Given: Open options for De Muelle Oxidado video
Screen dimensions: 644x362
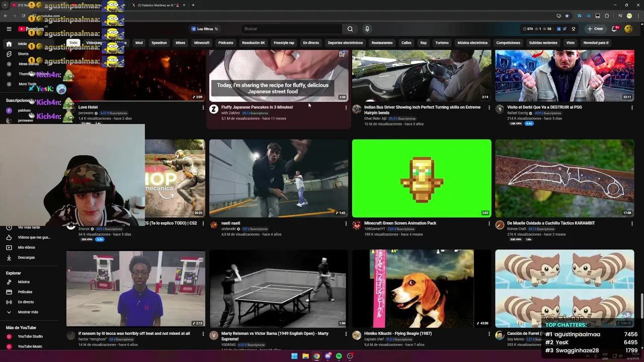Looking at the screenshot, I should click(632, 224).
